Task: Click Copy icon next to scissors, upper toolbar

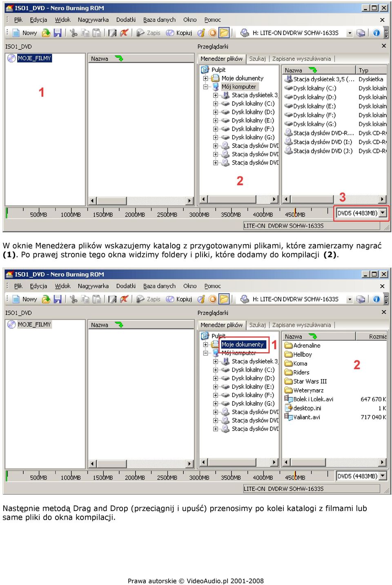Action: click(x=85, y=33)
